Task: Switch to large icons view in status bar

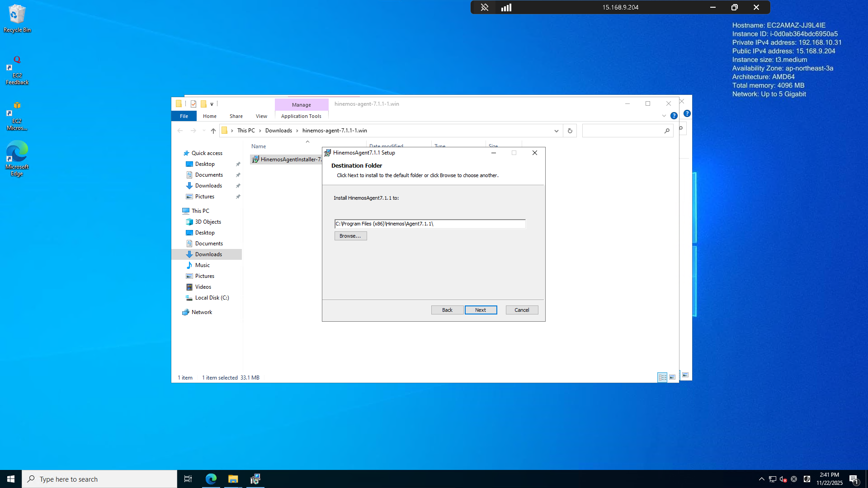Action: [672, 377]
